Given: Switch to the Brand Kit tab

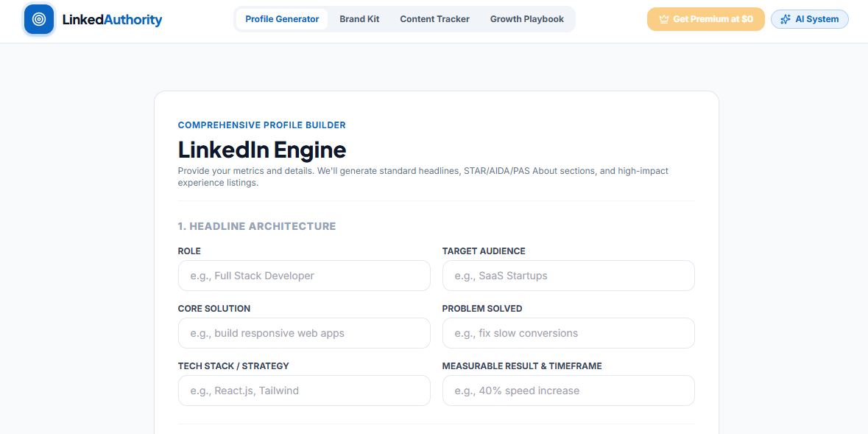Looking at the screenshot, I should pyautogui.click(x=359, y=19).
